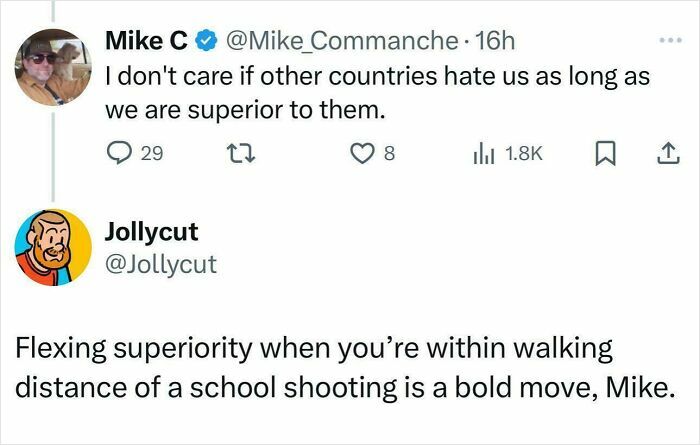Click Mike C's tweet text about countries
This screenshot has width=700, height=445.
(377, 93)
